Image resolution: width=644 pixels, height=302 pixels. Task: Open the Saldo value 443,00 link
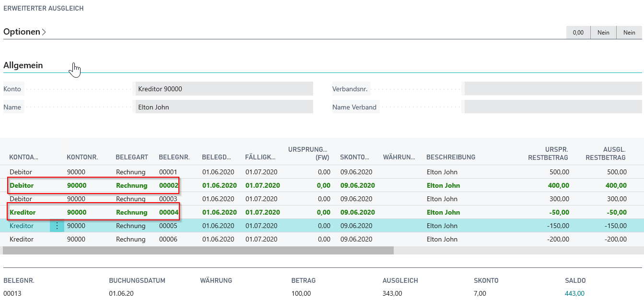coord(575,293)
